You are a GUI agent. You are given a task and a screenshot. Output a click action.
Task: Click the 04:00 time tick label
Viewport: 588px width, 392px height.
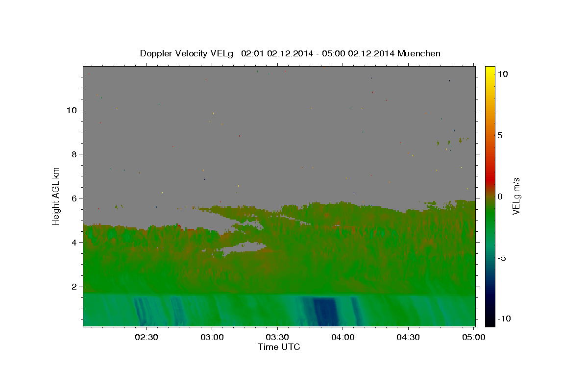pos(343,338)
